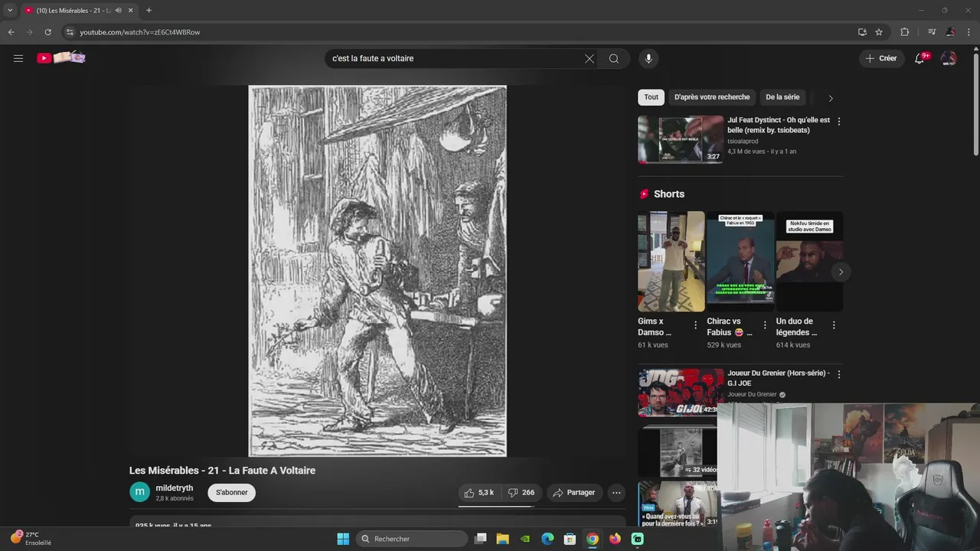
Task: Like the video (5,3 k)
Action: pos(479,493)
